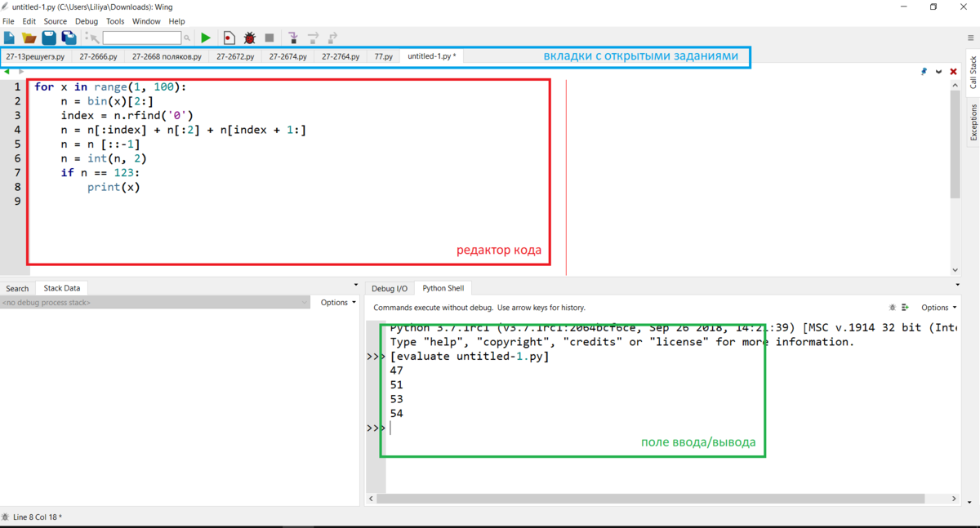The width and height of the screenshot is (980, 528).
Task: Click the open folder toolbar icon
Action: pos(29,38)
